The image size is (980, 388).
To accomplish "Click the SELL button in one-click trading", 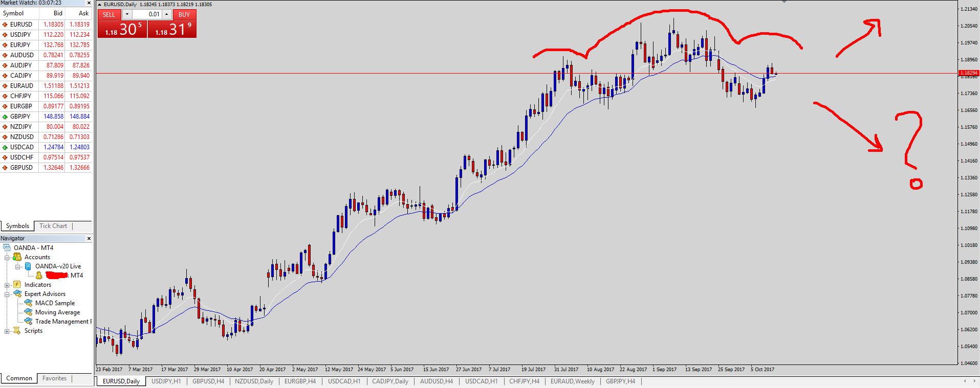I will click(109, 14).
